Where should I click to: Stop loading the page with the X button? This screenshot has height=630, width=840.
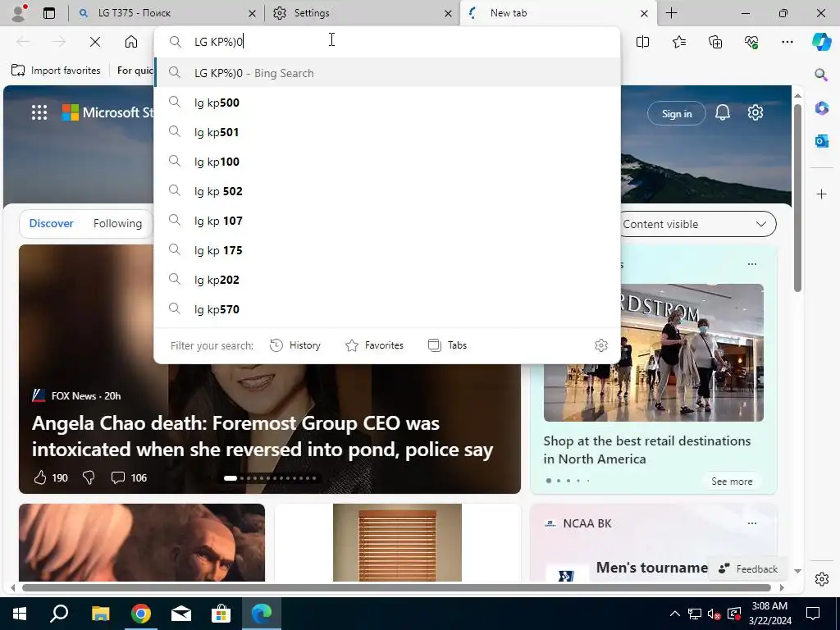coord(95,42)
